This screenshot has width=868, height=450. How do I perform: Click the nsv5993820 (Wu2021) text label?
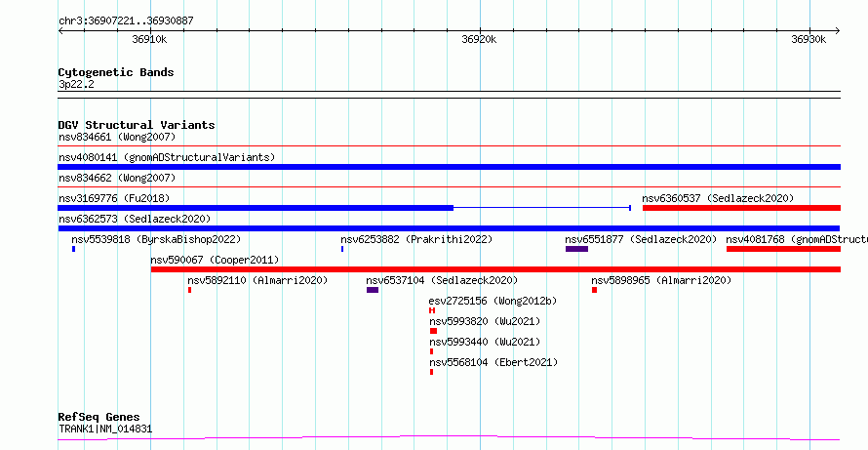(485, 321)
